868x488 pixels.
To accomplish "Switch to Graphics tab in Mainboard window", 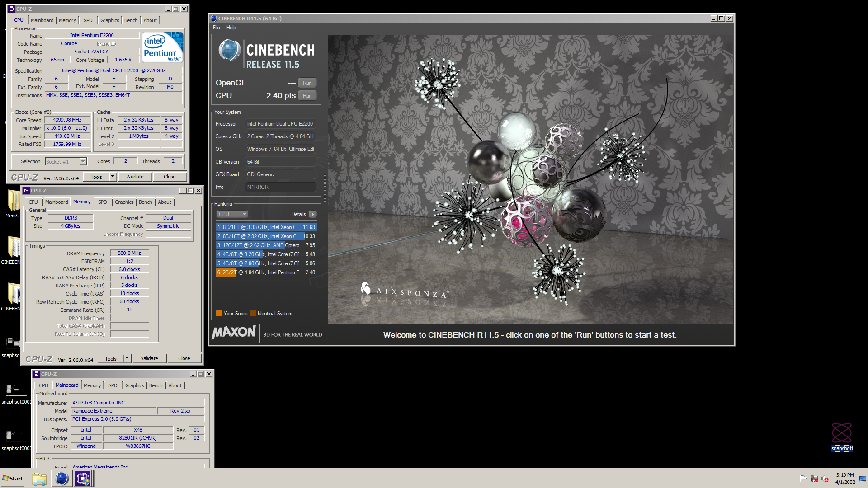I will coord(134,385).
